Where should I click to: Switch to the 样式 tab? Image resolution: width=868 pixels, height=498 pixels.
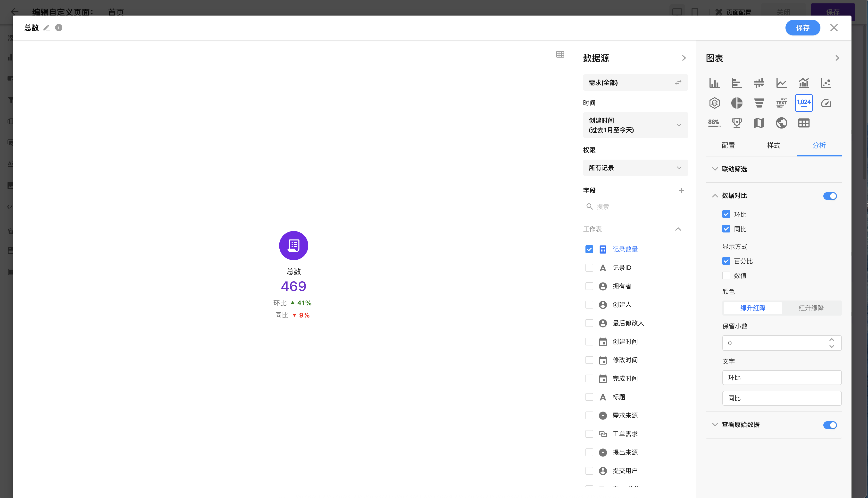(773, 145)
